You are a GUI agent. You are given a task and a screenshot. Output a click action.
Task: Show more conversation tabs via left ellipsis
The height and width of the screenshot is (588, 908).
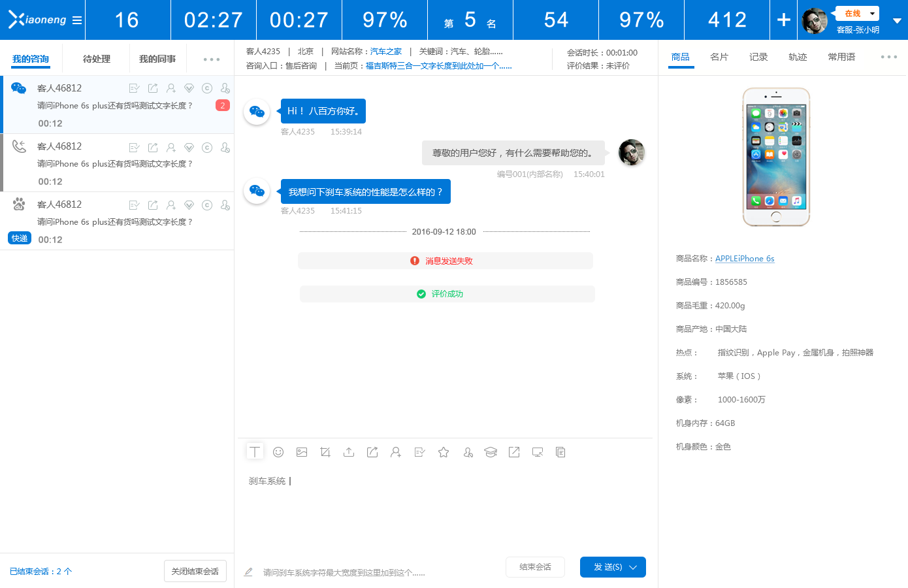211,59
